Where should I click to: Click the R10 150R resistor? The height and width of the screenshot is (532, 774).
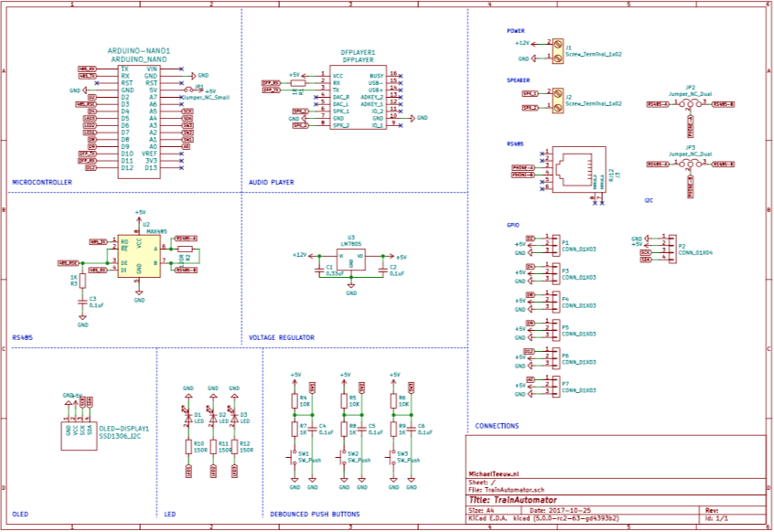188,447
